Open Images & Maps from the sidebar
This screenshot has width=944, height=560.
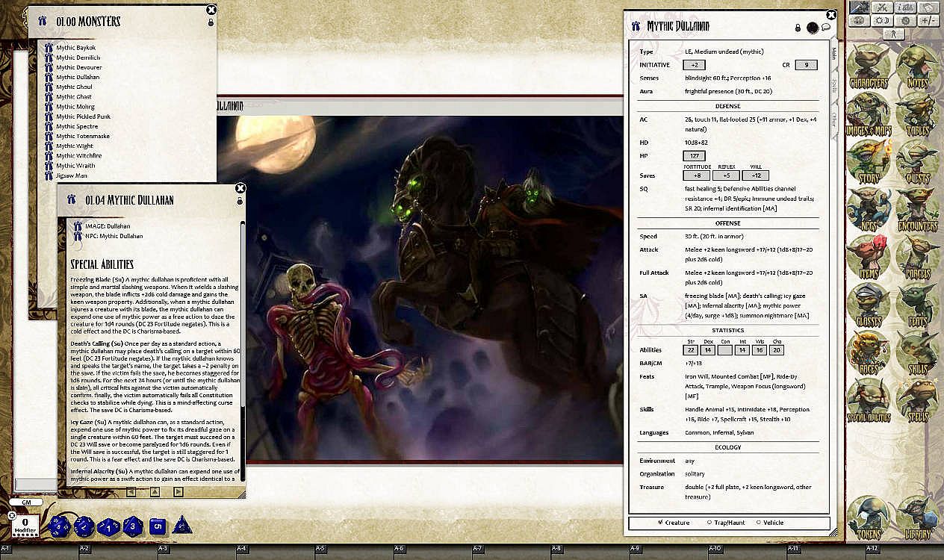[x=870, y=115]
